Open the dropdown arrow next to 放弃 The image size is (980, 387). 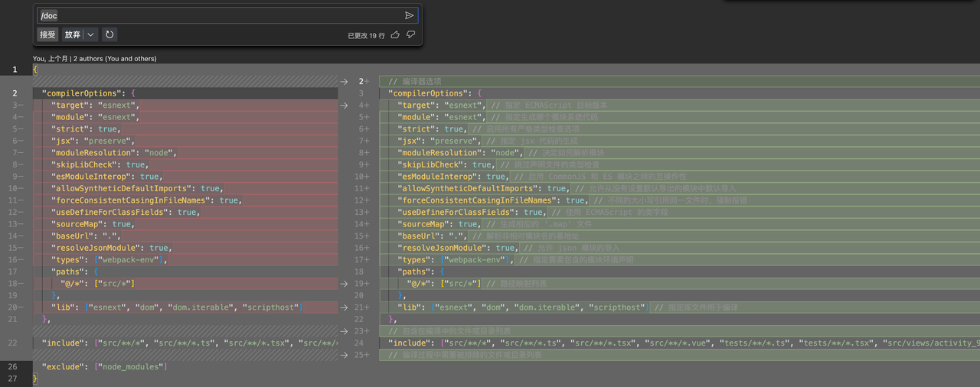click(91, 34)
